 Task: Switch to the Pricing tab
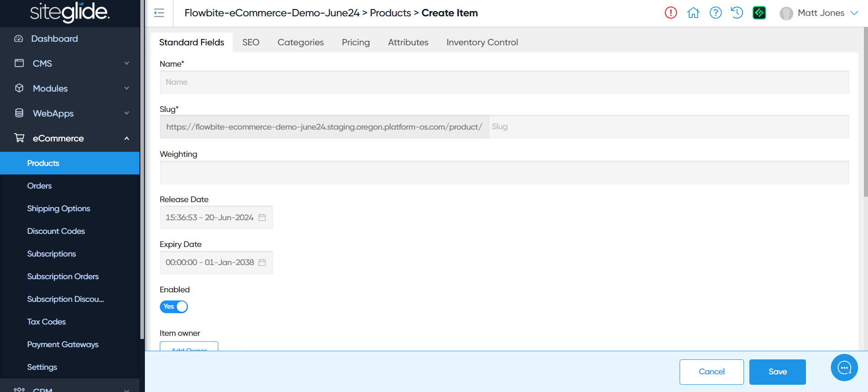(x=355, y=42)
